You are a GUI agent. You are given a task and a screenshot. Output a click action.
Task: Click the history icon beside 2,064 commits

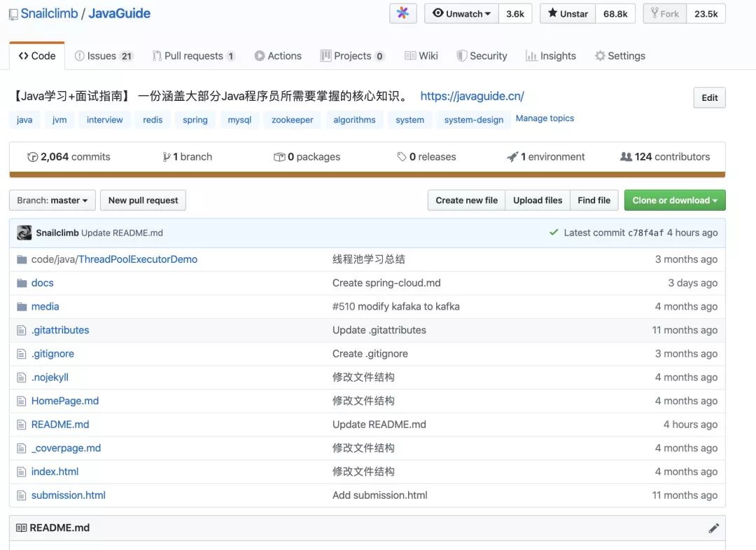coord(32,157)
